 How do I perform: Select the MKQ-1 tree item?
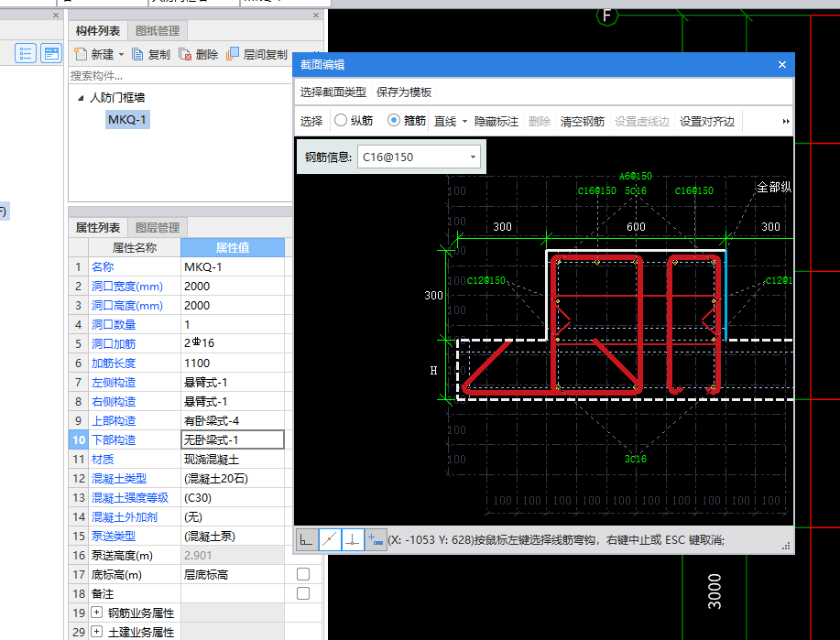pos(127,119)
